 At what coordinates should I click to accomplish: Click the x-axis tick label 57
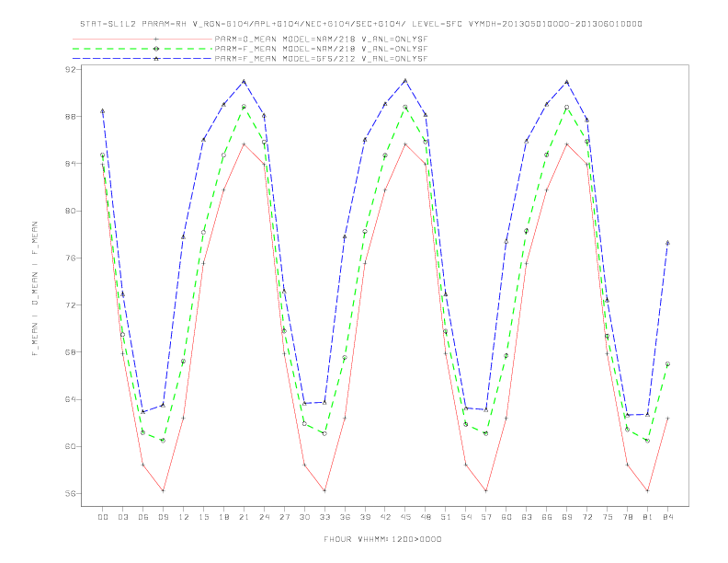(x=486, y=517)
